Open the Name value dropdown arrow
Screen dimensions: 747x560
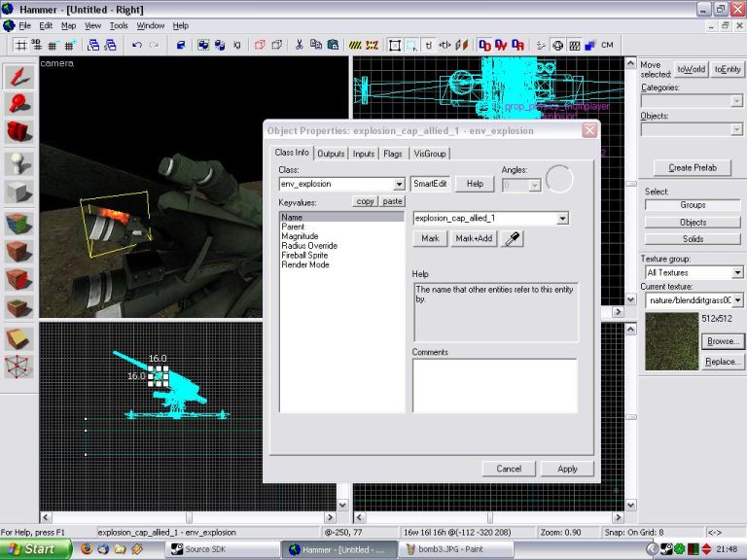click(x=562, y=219)
